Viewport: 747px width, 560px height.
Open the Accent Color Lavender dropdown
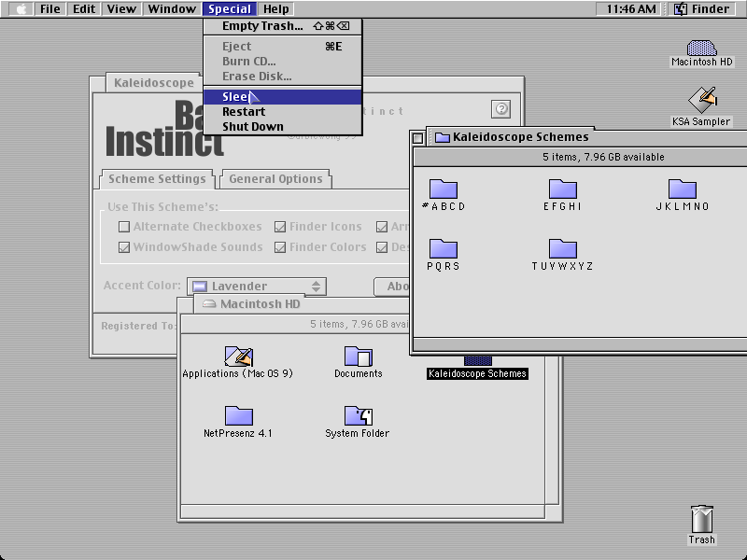pos(257,287)
